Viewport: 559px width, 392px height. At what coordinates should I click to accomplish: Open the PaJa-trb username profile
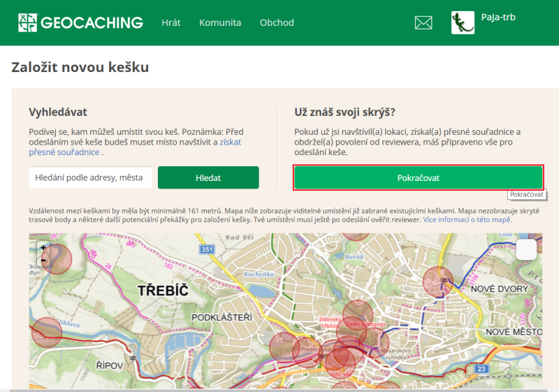click(498, 17)
